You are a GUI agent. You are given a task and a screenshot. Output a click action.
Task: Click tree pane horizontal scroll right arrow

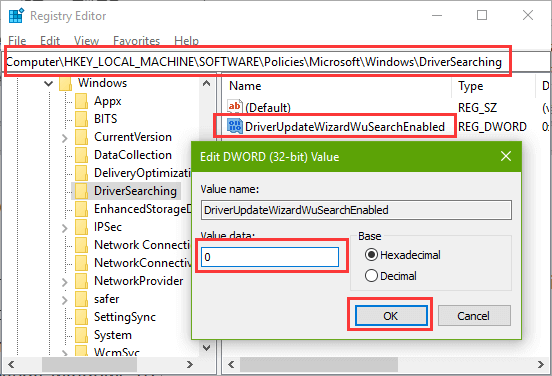[190, 364]
